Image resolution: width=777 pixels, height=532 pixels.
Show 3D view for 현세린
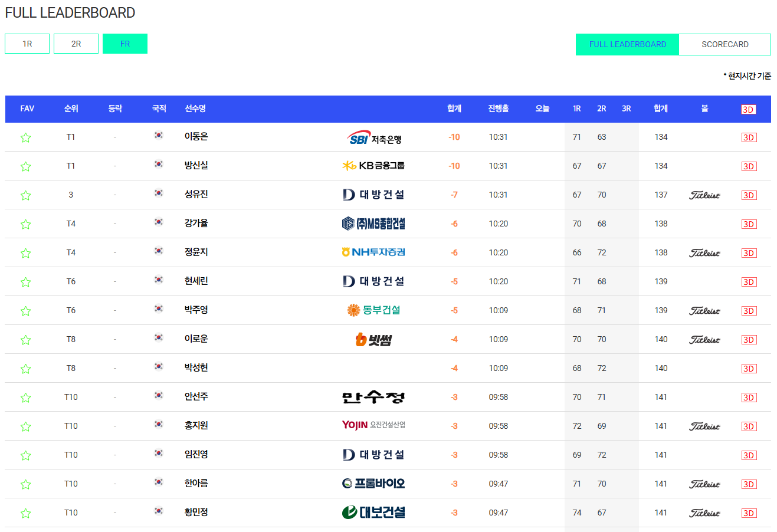[x=749, y=282]
